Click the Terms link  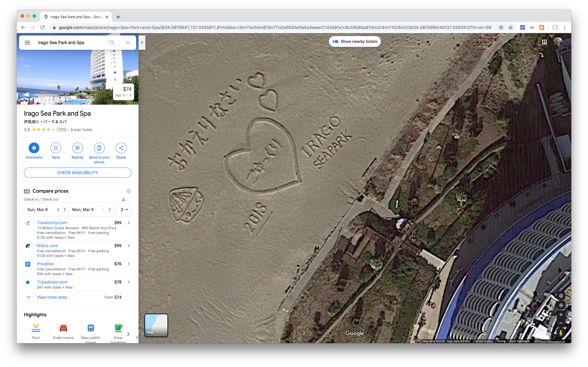tap(501, 341)
